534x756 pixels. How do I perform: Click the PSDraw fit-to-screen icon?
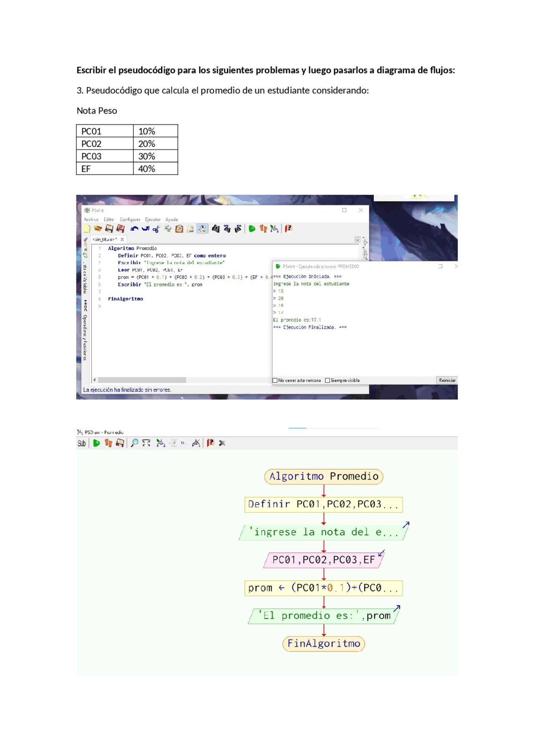tap(146, 443)
